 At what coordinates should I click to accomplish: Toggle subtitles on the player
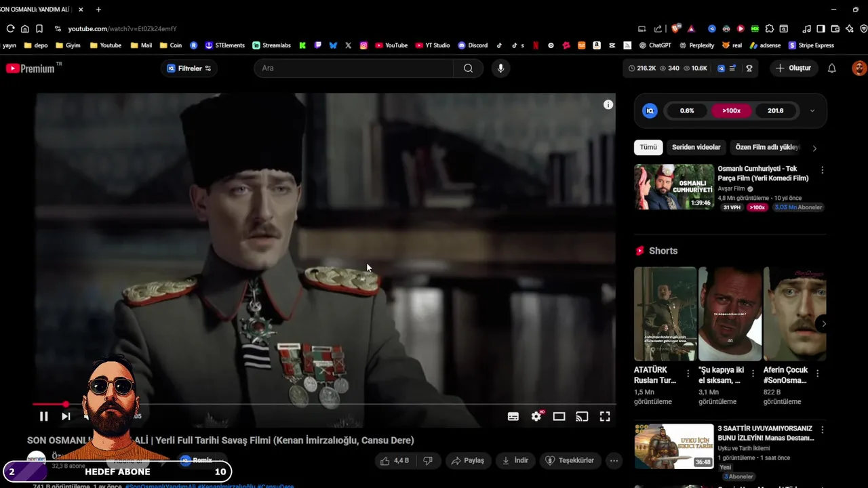point(513,416)
